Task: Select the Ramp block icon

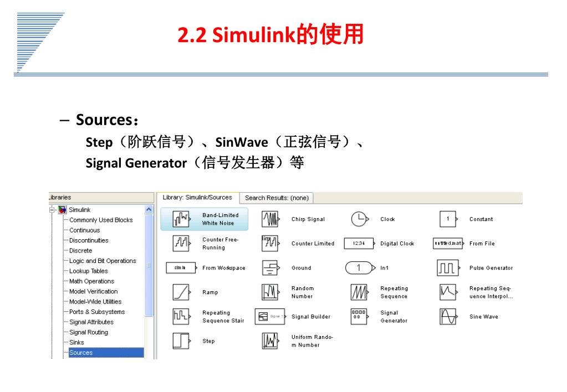Action: 181,292
